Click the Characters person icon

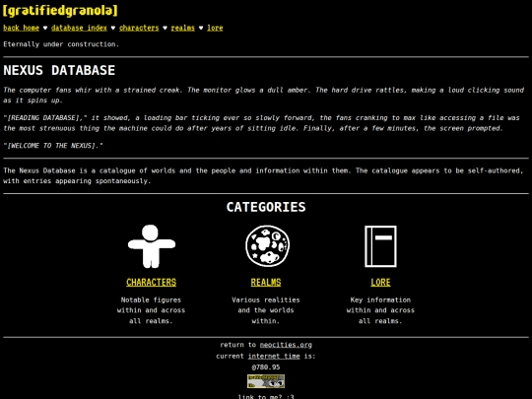(152, 246)
